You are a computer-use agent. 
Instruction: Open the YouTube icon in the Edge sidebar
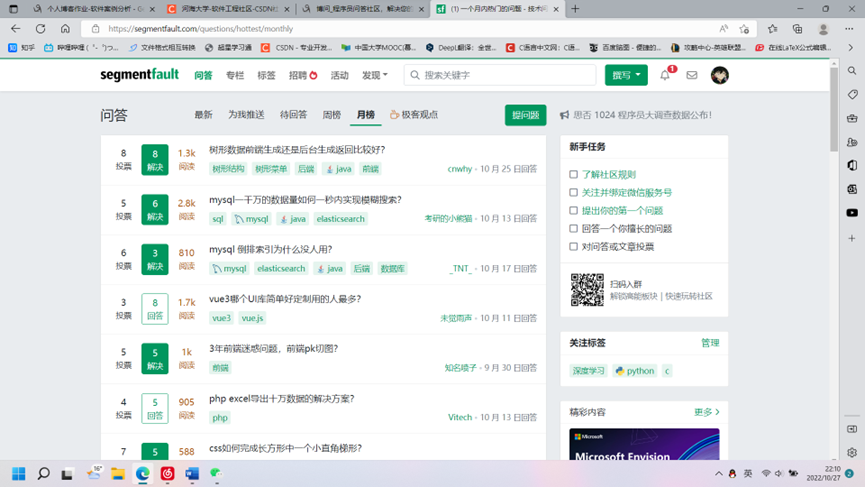coord(852,213)
